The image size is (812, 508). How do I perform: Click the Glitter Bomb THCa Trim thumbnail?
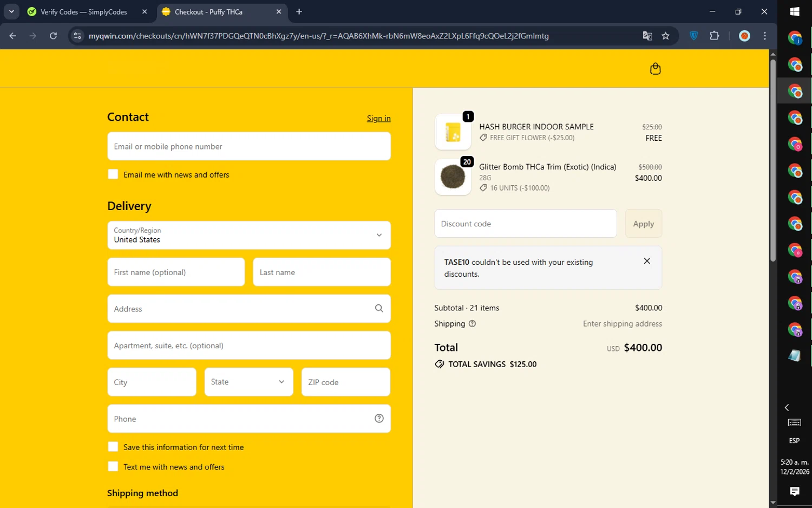pyautogui.click(x=453, y=177)
